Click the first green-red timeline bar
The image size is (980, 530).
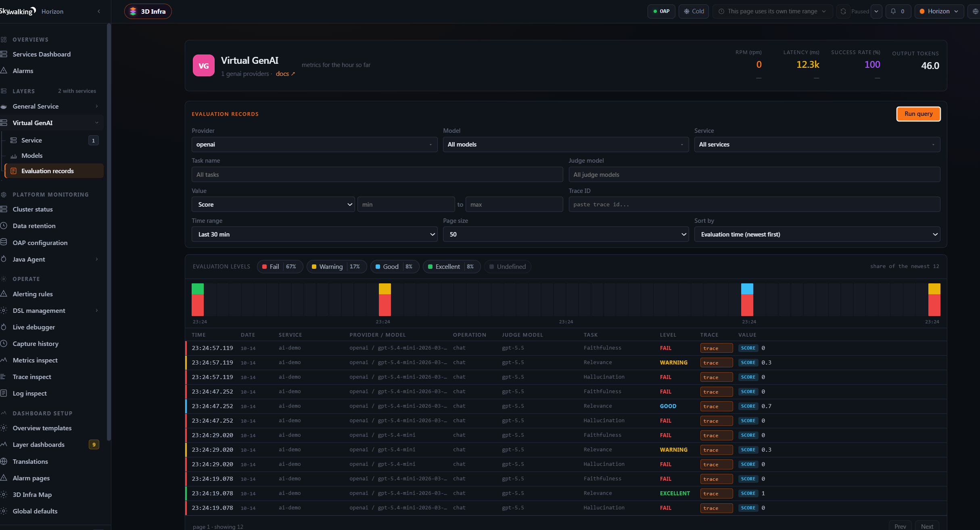coord(198,300)
